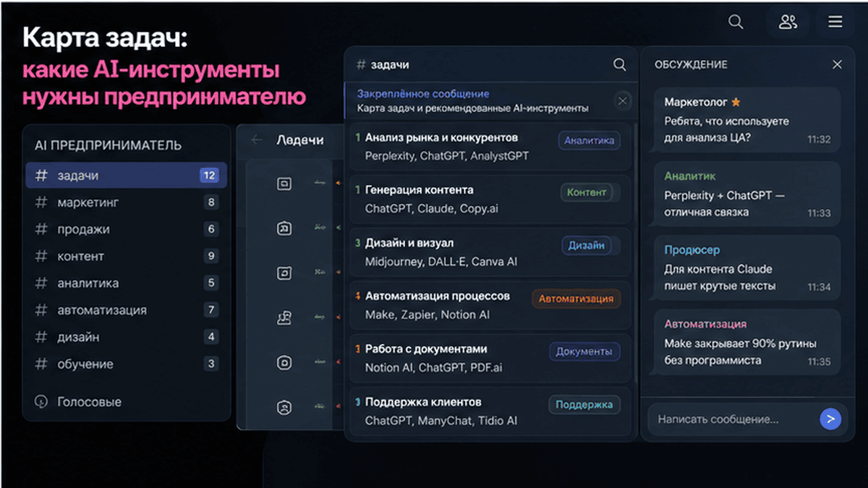The width and height of the screenshot is (868, 488).
Task: Open task Работа с документами
Action: point(490,358)
